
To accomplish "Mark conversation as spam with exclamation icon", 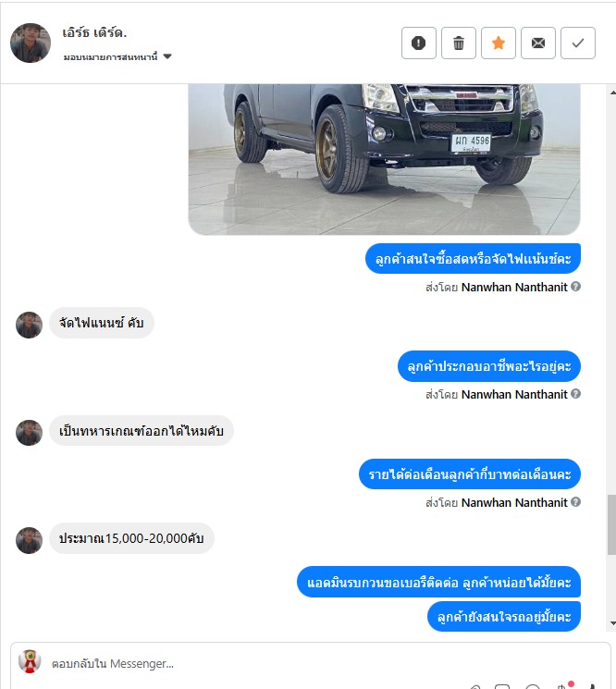I will pos(419,43).
